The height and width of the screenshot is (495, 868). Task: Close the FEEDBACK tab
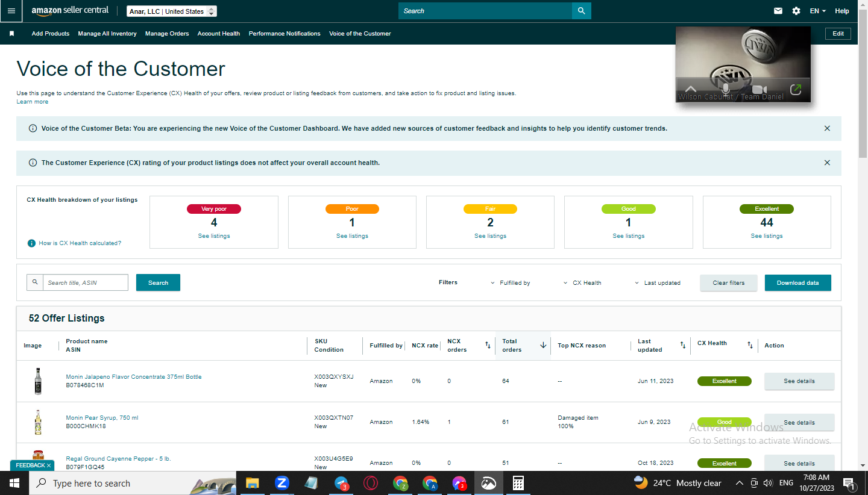coord(49,465)
